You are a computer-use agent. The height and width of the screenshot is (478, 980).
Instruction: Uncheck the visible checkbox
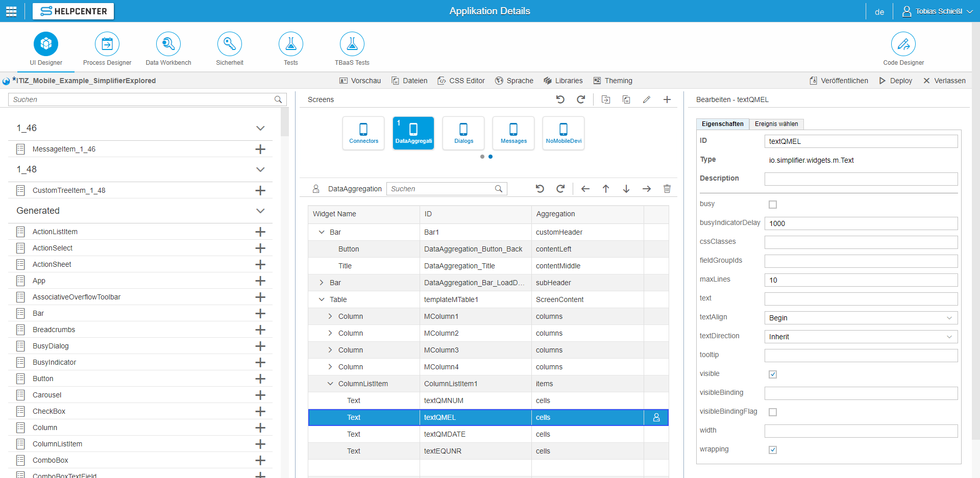pos(773,374)
